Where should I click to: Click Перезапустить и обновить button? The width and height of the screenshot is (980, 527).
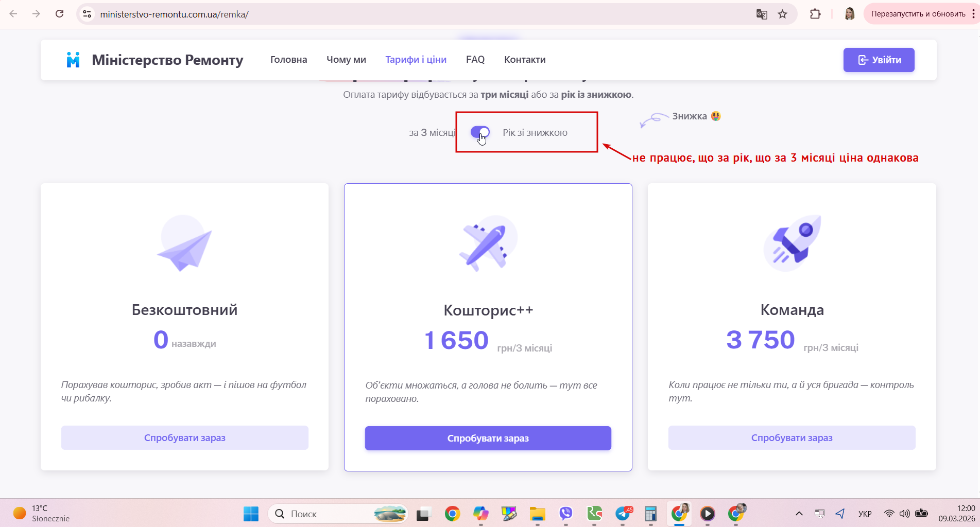pyautogui.click(x=918, y=14)
